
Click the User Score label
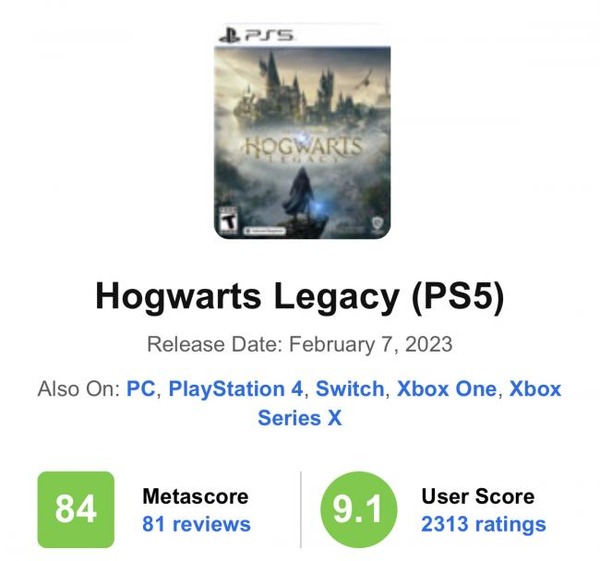coord(478,496)
